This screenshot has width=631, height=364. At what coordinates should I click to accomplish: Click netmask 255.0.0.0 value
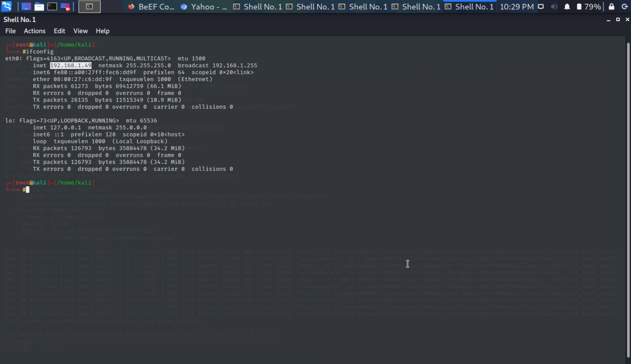pyautogui.click(x=131, y=128)
